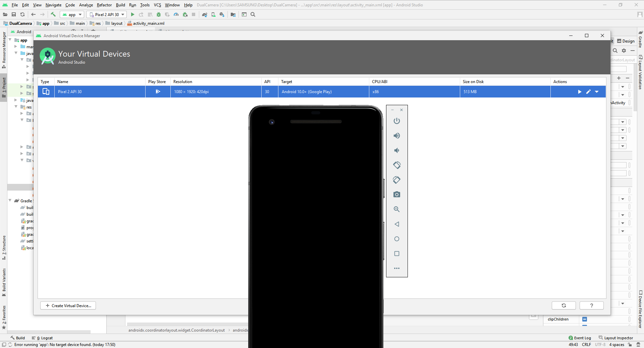The width and height of the screenshot is (644, 348).
Task: Launch Pixel 2 API 30 in Actions column
Action: 580,92
